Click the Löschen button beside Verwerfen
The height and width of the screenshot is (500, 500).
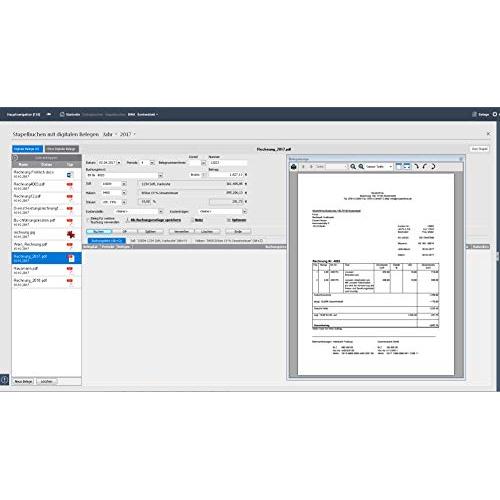[207, 231]
